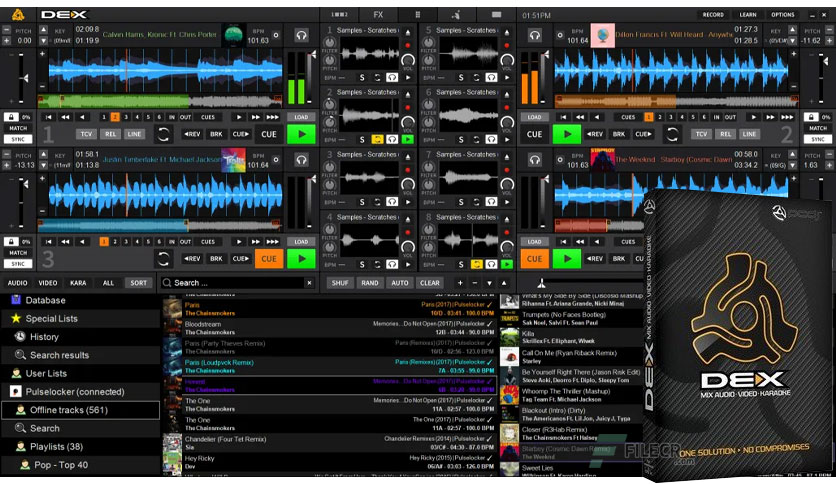Jump to track start on deck 1
Viewport: 836px width, 484px height.
49,117
